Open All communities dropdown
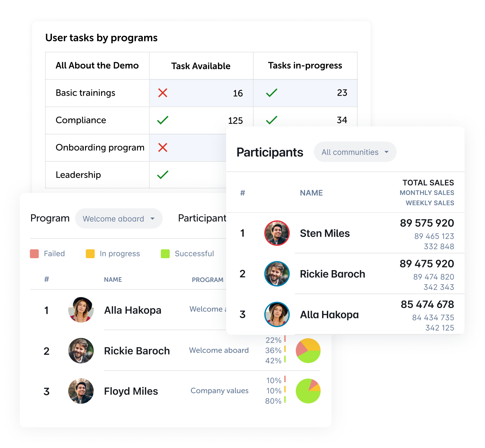The image size is (485, 448). [x=355, y=152]
